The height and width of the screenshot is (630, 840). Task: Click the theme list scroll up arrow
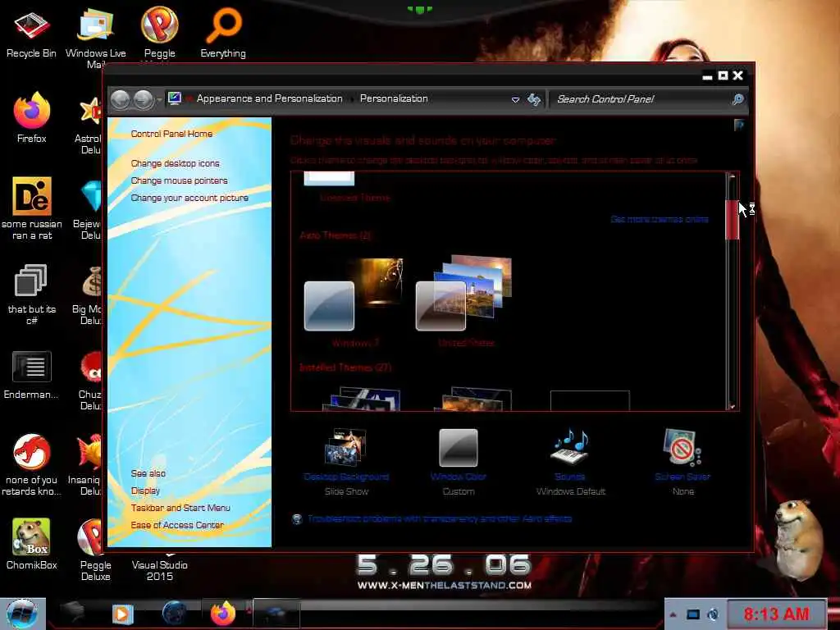[733, 176]
